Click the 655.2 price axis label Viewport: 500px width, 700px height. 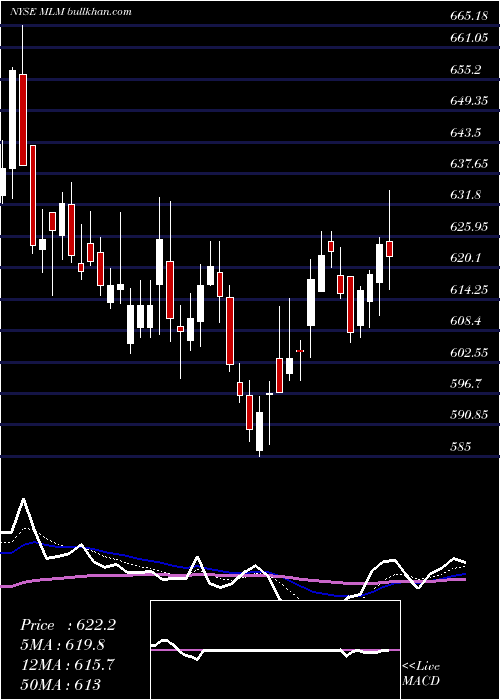coord(466,69)
